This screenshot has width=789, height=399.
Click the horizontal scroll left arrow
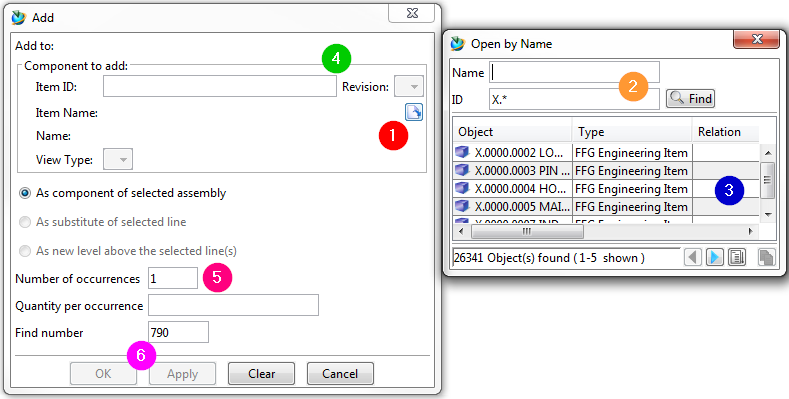pos(461,231)
